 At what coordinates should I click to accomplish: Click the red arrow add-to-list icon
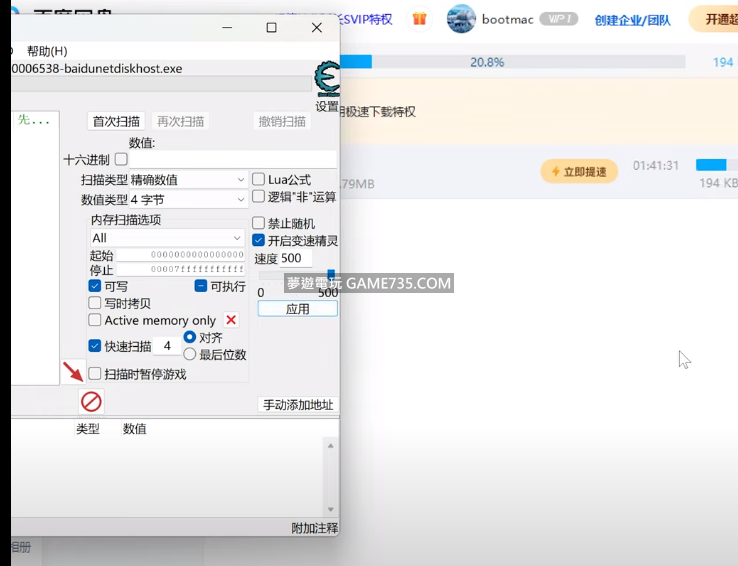[73, 371]
